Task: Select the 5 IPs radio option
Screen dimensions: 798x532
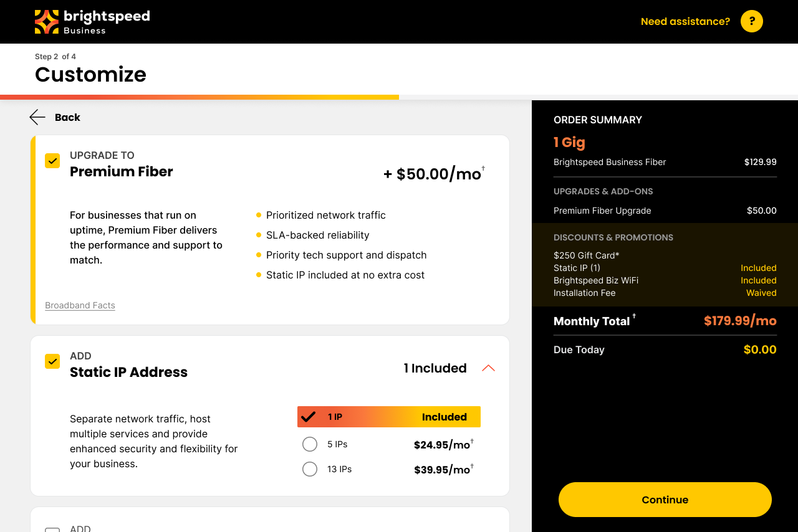Action: coord(310,444)
